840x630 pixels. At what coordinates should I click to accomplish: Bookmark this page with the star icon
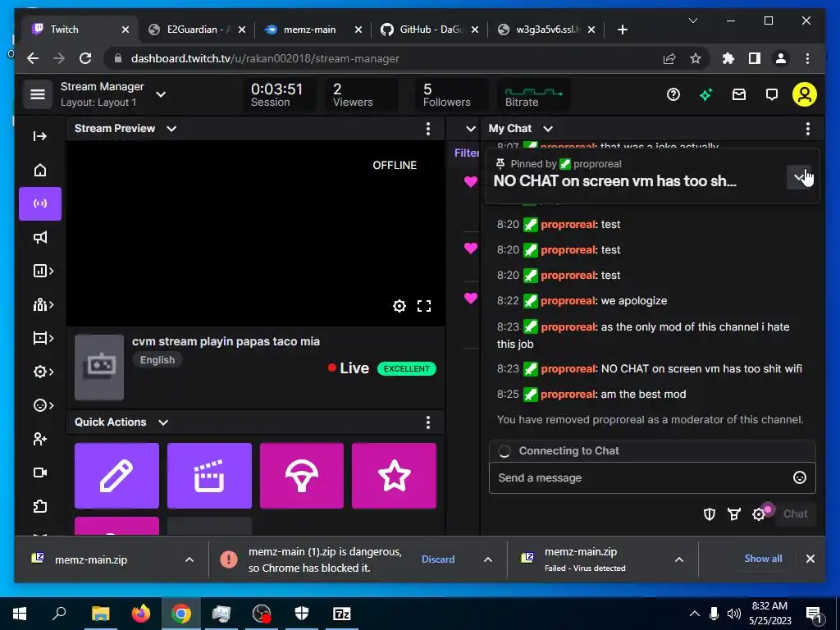(696, 58)
